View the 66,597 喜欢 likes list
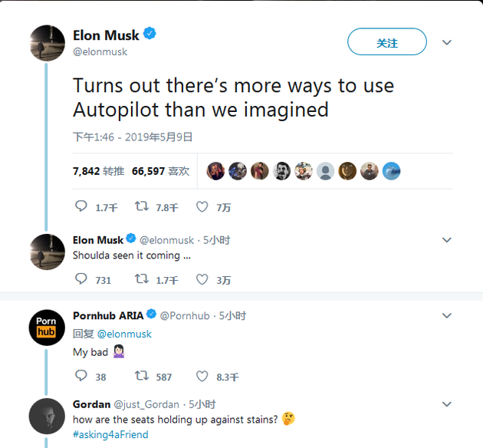Viewport: 483px width, 448px height. point(160,171)
